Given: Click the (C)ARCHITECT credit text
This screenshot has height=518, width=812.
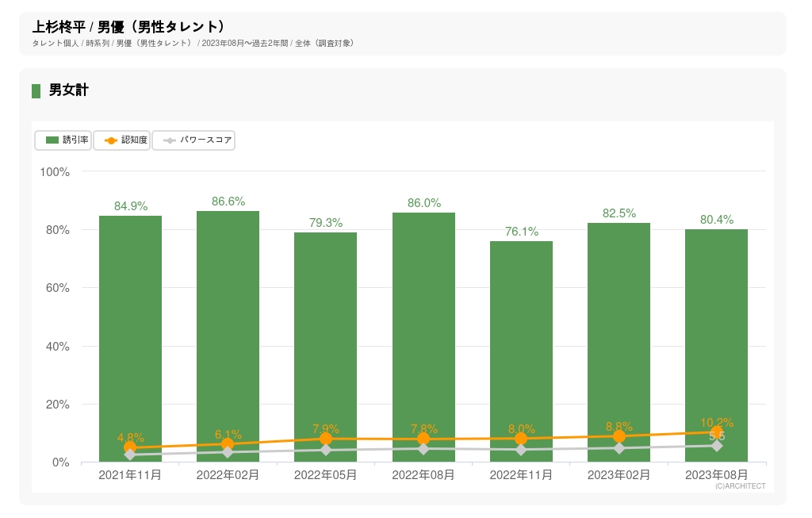Looking at the screenshot, I should pyautogui.click(x=740, y=486).
